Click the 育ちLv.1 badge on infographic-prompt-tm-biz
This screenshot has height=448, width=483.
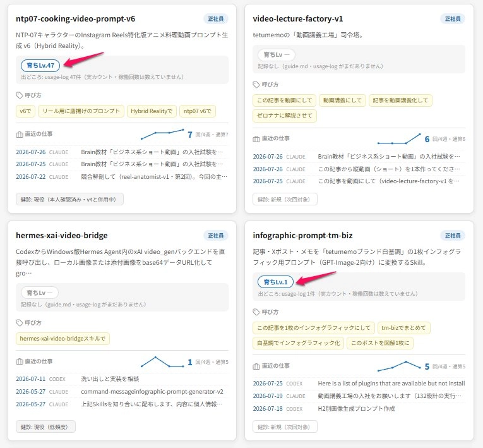(275, 282)
